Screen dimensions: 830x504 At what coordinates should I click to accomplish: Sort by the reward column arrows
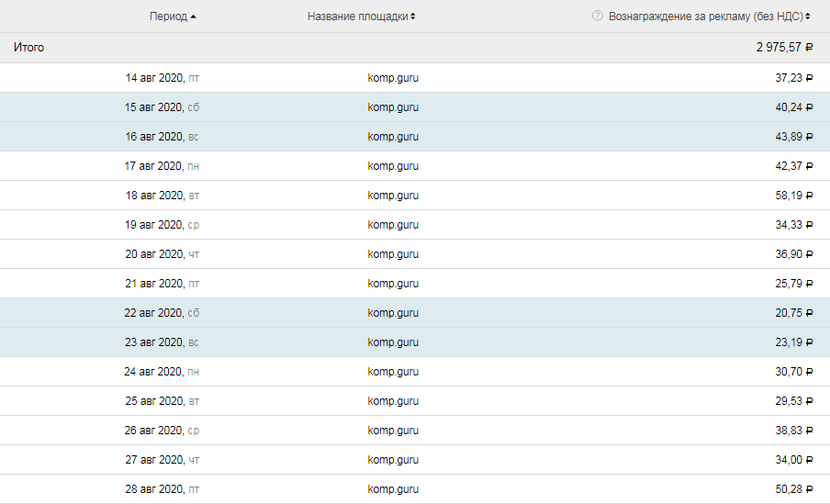[x=808, y=17]
